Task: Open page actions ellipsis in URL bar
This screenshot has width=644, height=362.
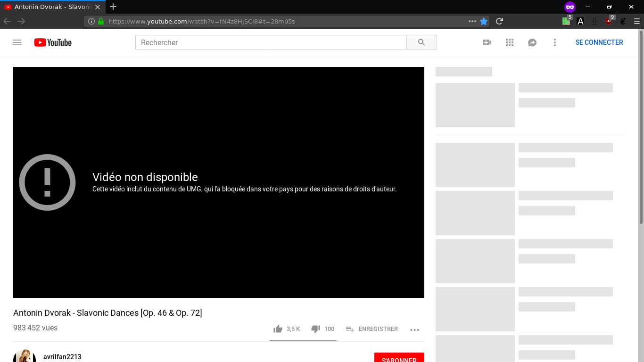Action: tap(472, 21)
